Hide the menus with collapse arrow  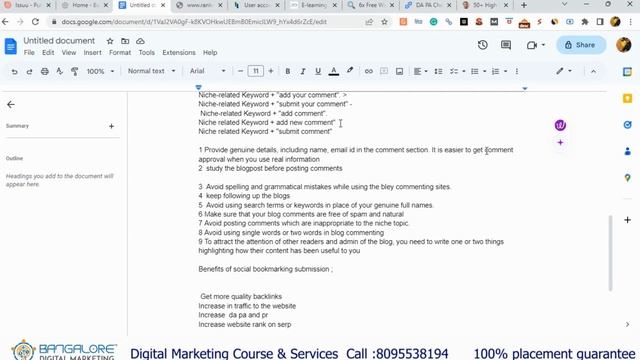click(593, 71)
